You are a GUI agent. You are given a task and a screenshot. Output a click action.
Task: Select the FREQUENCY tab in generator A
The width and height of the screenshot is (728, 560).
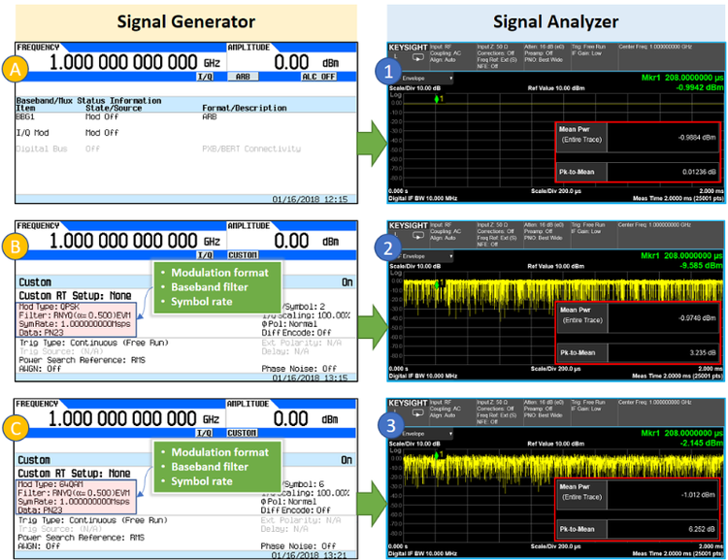(x=39, y=47)
